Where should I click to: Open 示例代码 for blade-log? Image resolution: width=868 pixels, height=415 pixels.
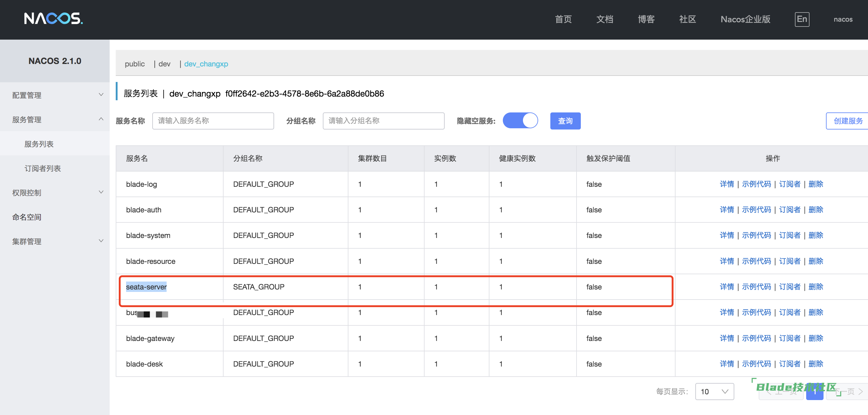(756, 184)
